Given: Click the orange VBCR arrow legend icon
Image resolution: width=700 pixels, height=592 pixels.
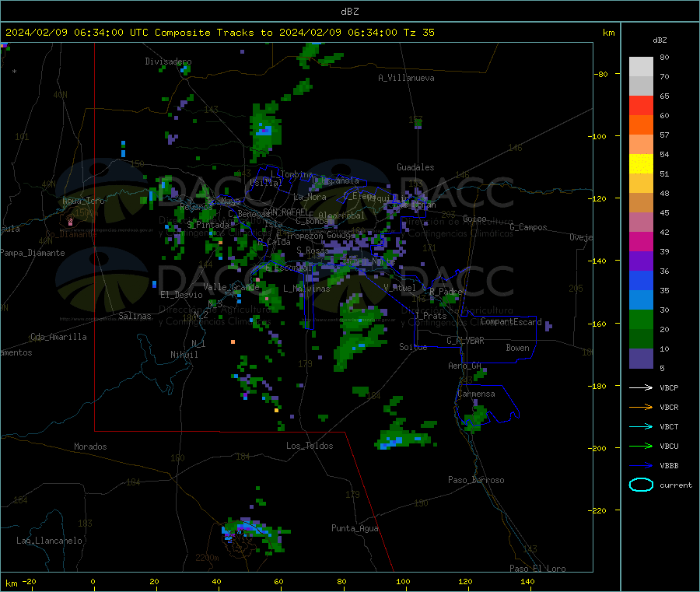Looking at the screenshot, I should 641,407.
